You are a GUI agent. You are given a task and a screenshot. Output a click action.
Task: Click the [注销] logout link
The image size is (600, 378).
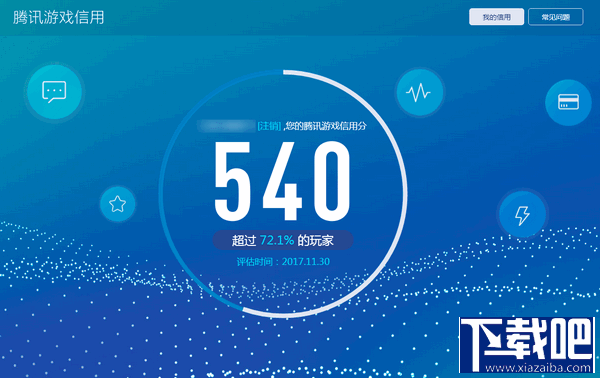pos(269,126)
